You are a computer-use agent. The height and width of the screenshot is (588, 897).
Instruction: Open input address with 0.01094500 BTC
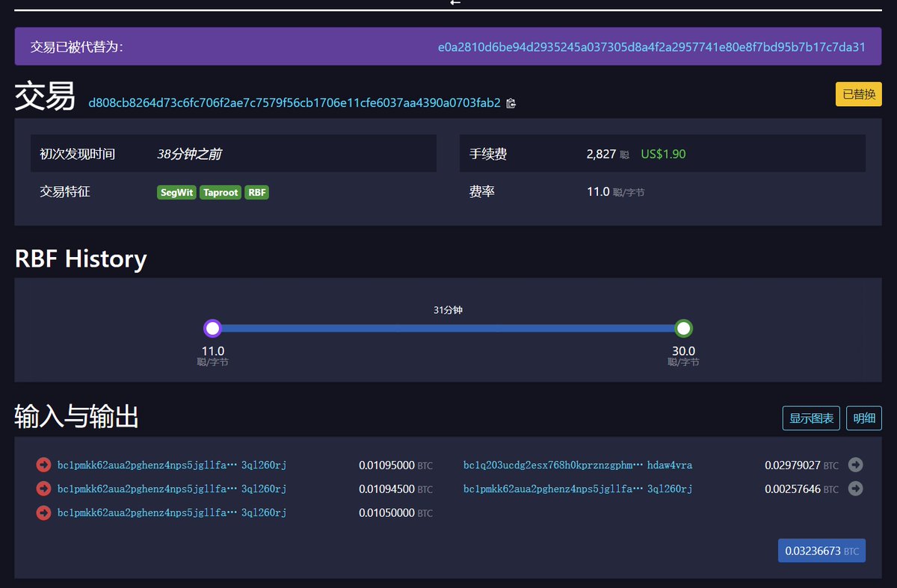point(172,489)
